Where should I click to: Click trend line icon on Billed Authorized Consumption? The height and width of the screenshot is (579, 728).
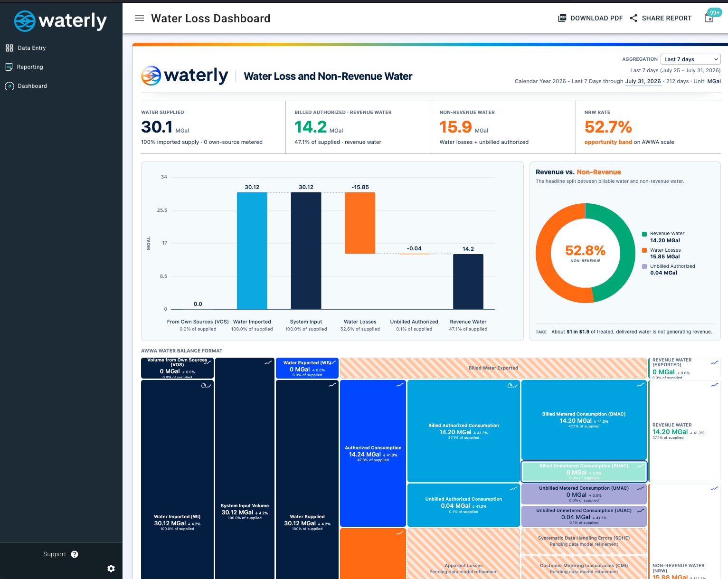(x=515, y=386)
